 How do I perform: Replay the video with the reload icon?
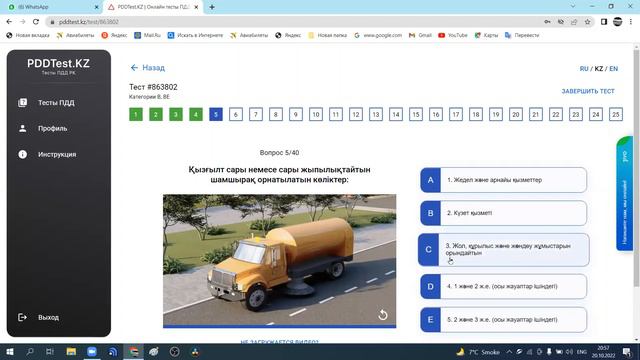tap(382, 315)
